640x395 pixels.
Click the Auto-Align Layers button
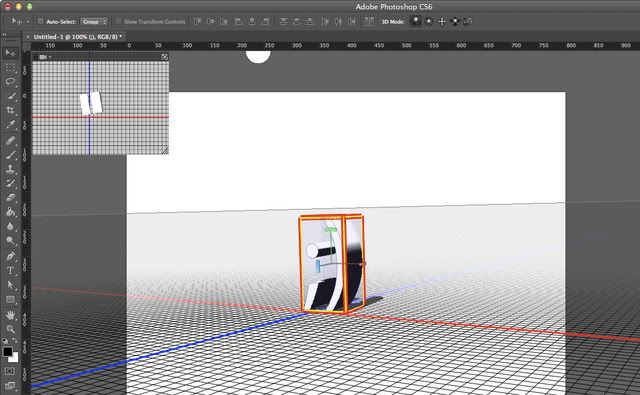click(369, 21)
